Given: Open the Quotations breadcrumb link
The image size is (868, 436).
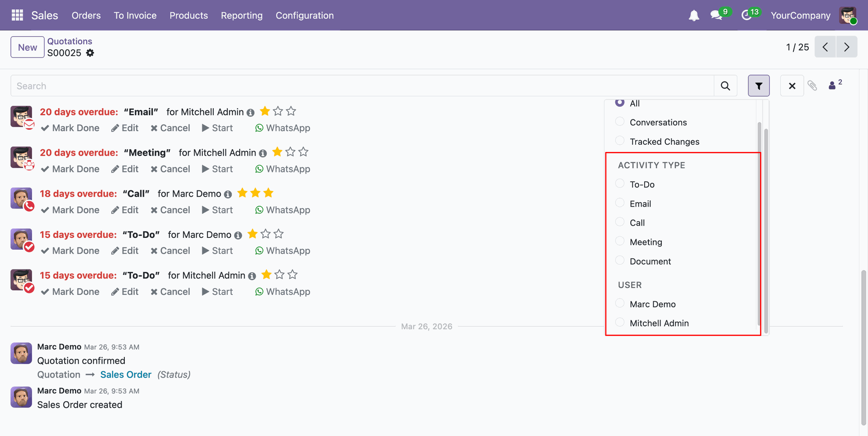Looking at the screenshot, I should click(x=70, y=41).
